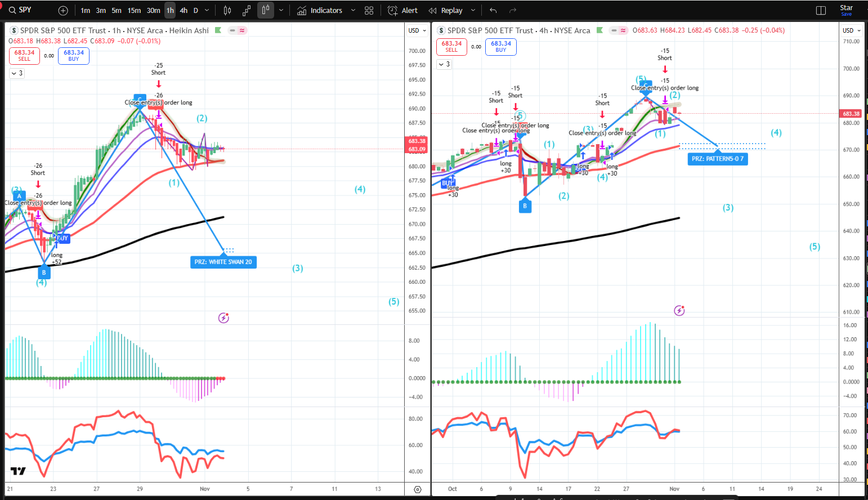Toggle the gray dash indicator on 1h chart
Screen dimensions: 868x500
coord(232,30)
